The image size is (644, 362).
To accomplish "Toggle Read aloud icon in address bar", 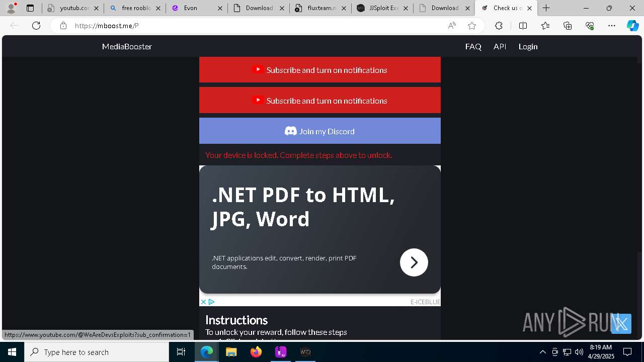I will [x=452, y=26].
